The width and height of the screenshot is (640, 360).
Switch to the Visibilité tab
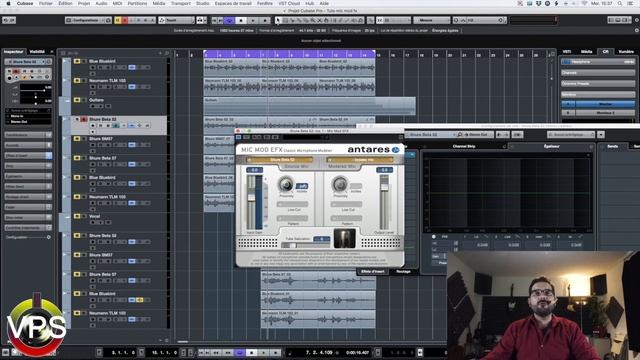pos(37,52)
